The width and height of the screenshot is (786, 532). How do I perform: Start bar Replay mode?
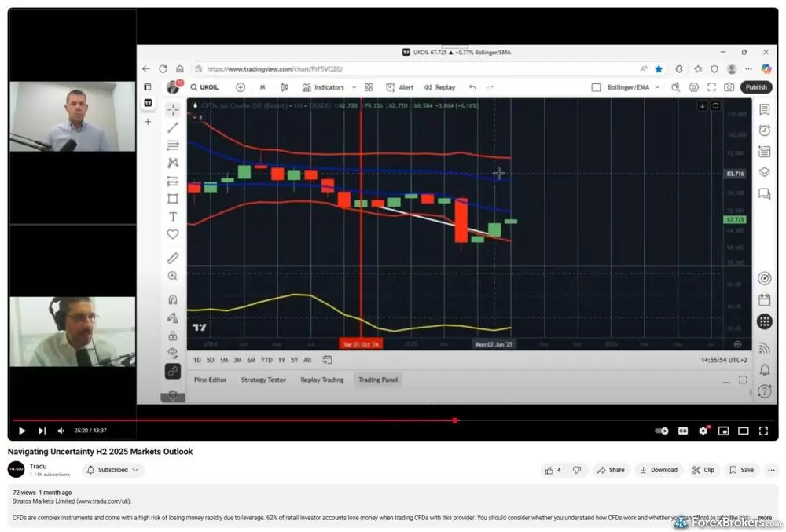click(x=439, y=87)
